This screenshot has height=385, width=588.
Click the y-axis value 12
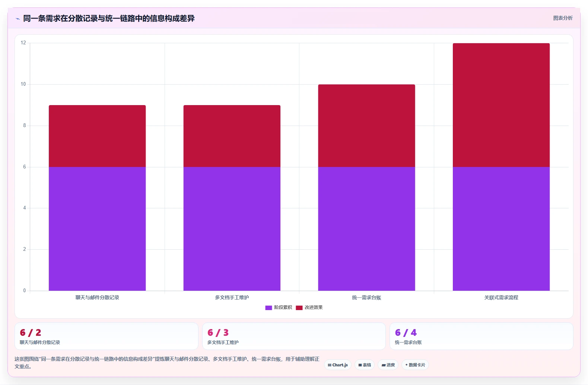23,43
